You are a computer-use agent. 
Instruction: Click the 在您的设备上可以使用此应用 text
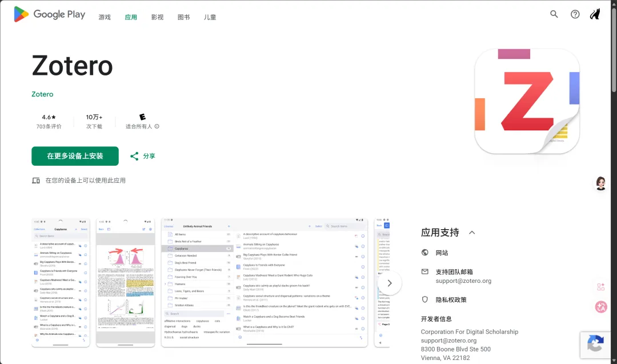point(85,181)
